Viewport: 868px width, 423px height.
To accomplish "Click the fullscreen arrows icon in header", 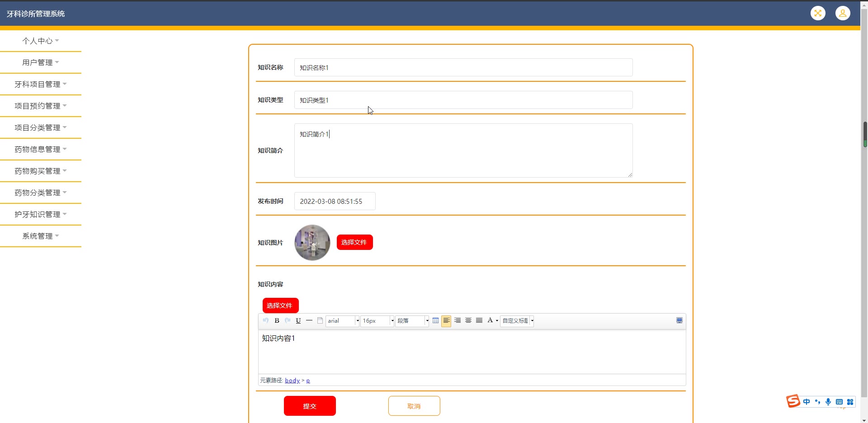I will (818, 14).
